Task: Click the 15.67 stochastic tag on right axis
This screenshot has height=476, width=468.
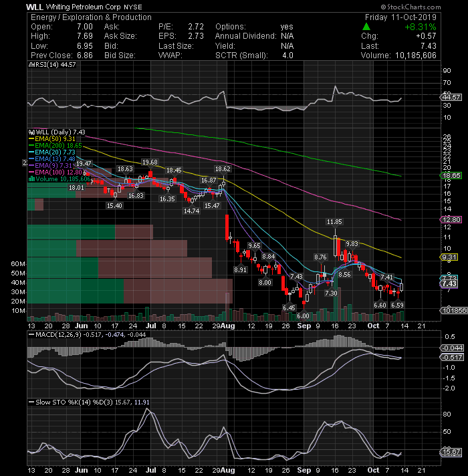Action: [451, 452]
